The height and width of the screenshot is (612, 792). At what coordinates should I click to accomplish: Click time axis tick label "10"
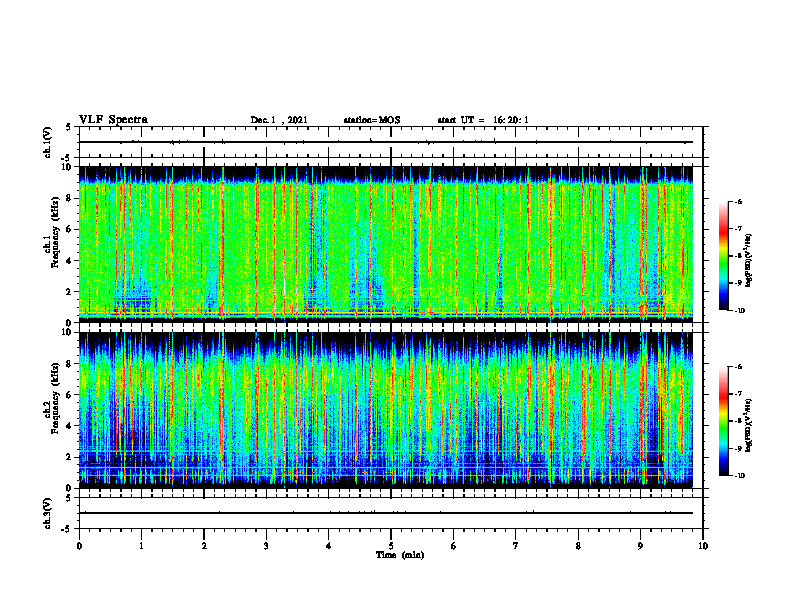(703, 546)
